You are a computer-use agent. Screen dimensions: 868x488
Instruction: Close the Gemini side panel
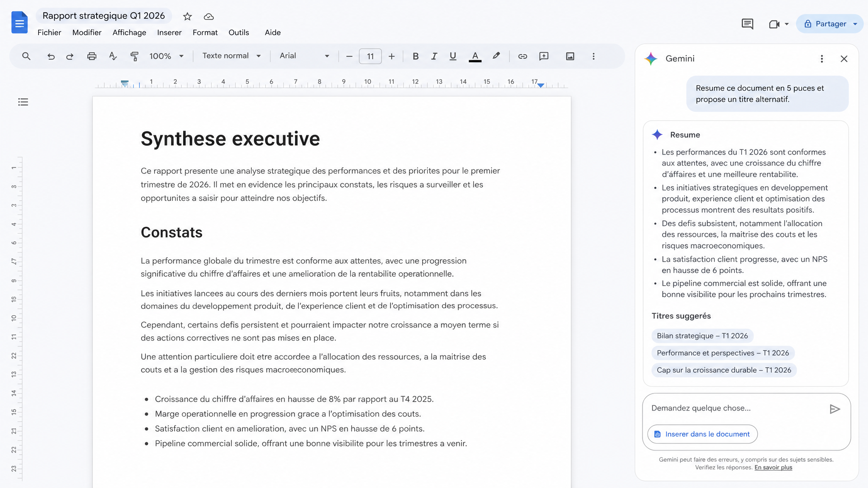[844, 59]
